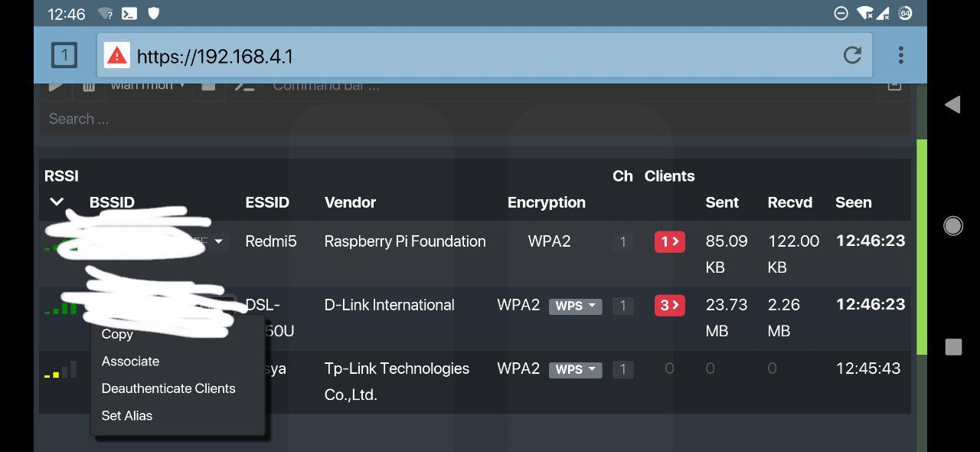980x452 pixels.
Task: Select Set Alias from context menu
Action: (x=127, y=415)
